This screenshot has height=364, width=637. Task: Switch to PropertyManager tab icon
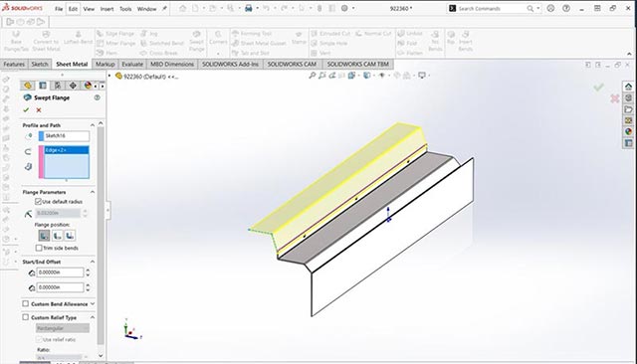[43, 86]
